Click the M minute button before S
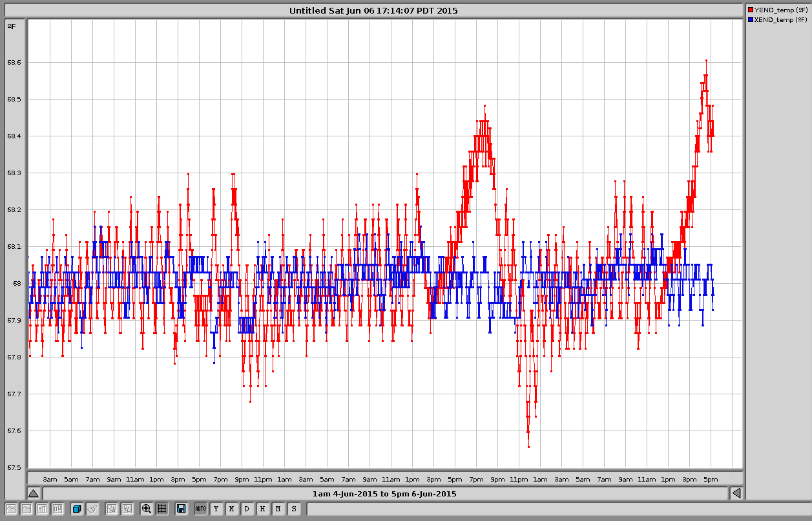Image resolution: width=812 pixels, height=521 pixels. (278, 509)
